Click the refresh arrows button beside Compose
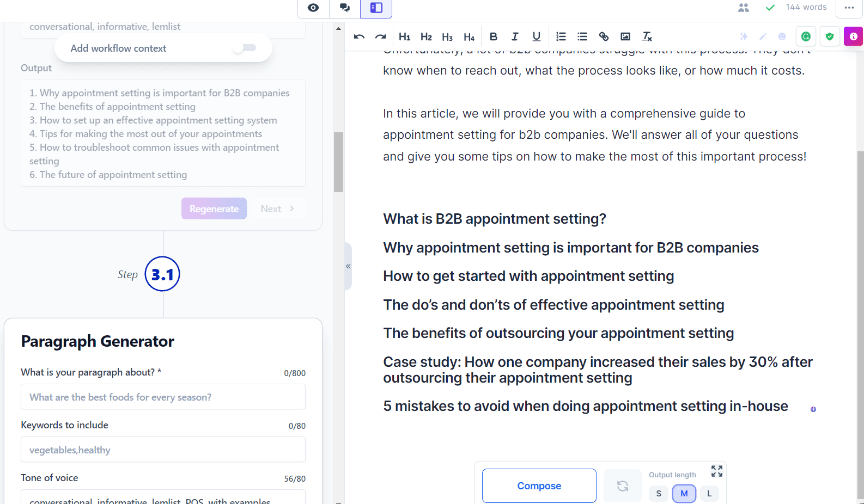 pyautogui.click(x=623, y=485)
